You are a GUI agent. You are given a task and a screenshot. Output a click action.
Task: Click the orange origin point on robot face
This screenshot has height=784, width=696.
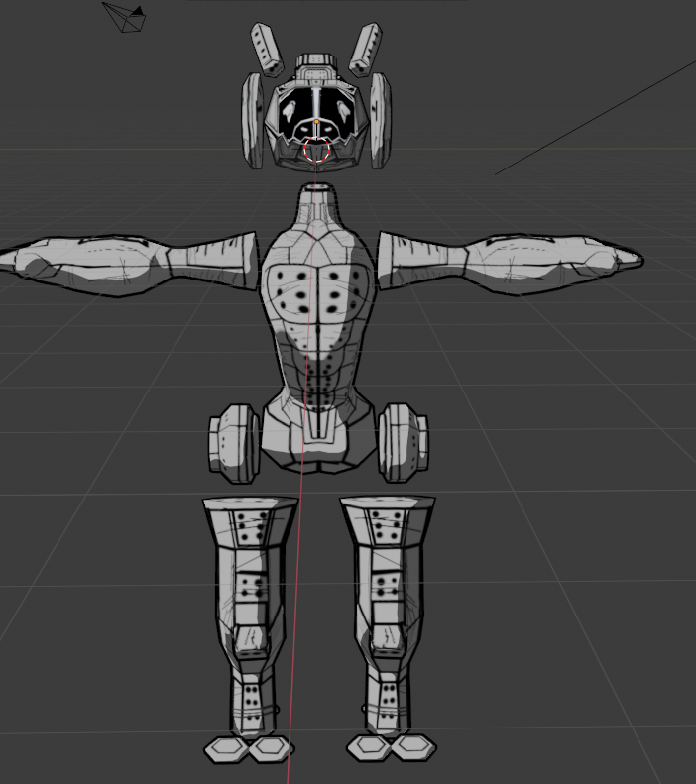[x=316, y=121]
